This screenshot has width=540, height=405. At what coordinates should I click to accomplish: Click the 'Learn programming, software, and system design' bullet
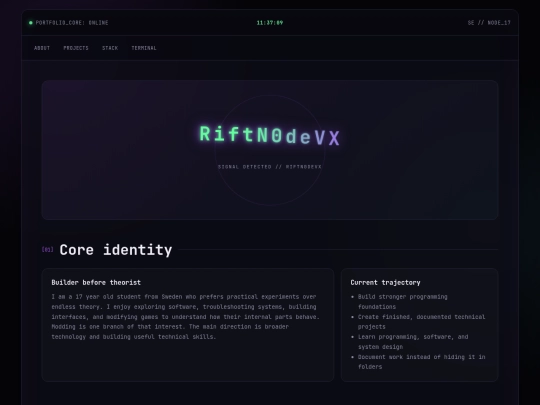(413, 342)
